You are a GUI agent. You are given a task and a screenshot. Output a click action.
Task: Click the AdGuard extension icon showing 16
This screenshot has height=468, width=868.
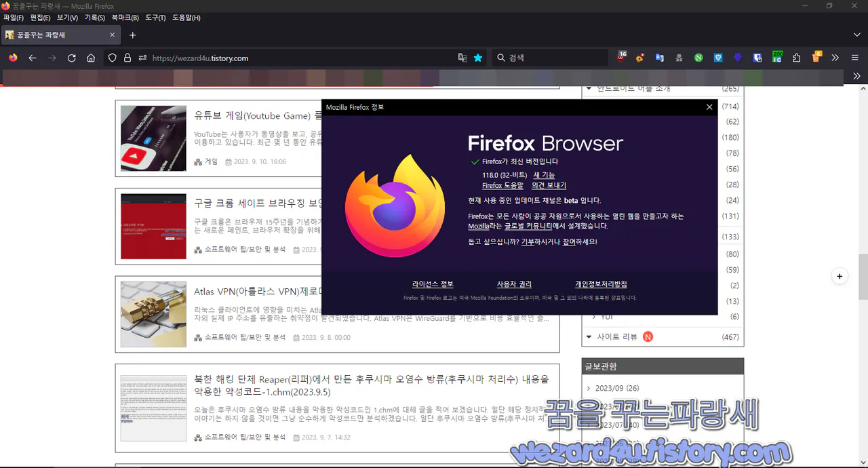pos(621,58)
